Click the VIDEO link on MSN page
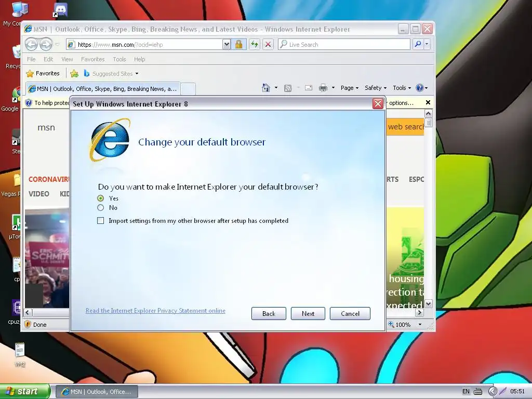Viewport: 532px width, 399px height. (38, 194)
